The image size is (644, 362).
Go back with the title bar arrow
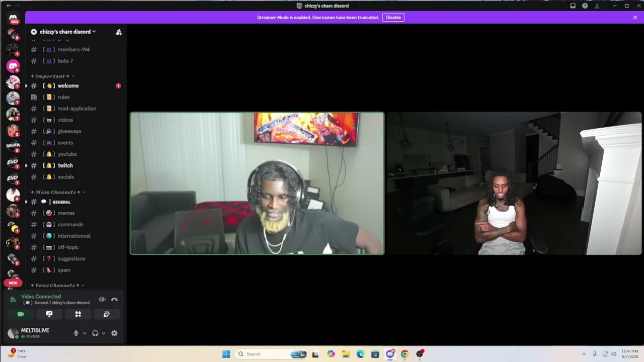(x=9, y=6)
